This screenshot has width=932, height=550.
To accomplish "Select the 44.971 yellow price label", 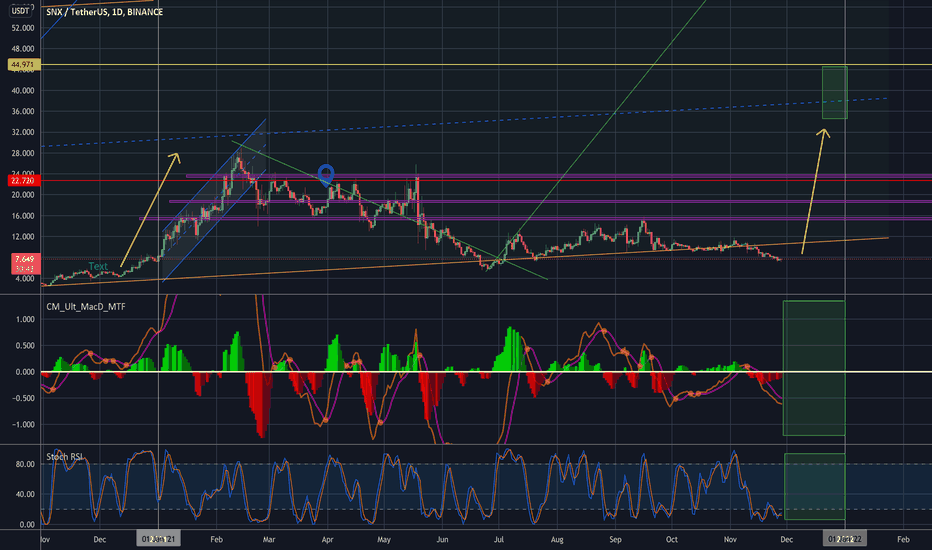I will coord(24,64).
